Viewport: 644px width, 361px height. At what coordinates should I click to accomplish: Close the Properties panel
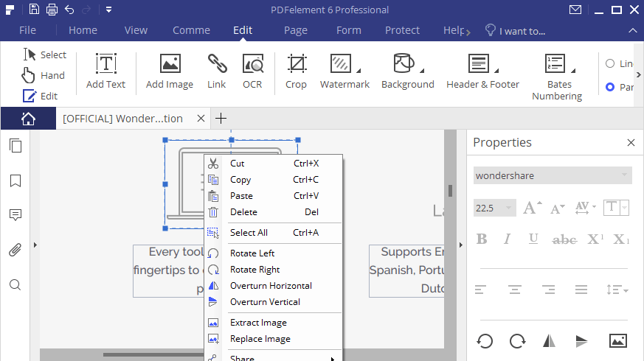(631, 142)
